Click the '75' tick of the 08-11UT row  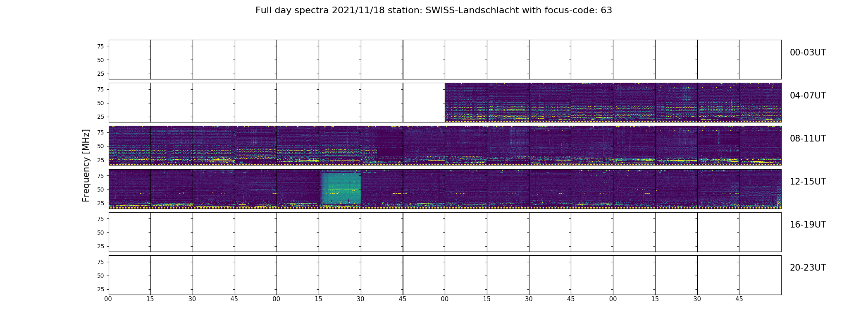point(100,132)
